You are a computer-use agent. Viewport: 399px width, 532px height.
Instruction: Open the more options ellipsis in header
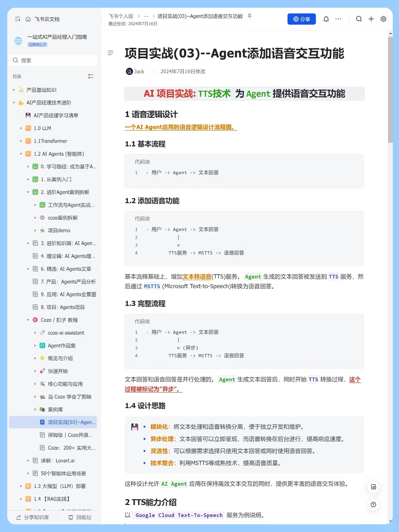338,19
